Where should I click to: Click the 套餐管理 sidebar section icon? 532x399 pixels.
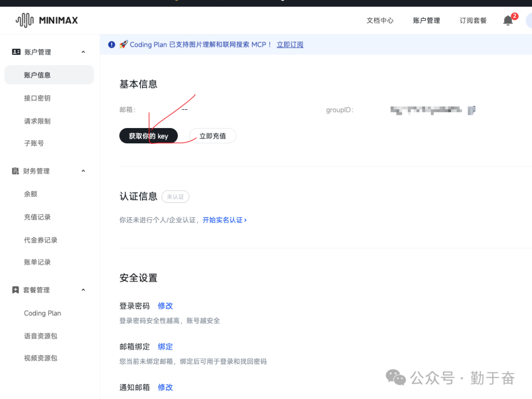coord(15,290)
